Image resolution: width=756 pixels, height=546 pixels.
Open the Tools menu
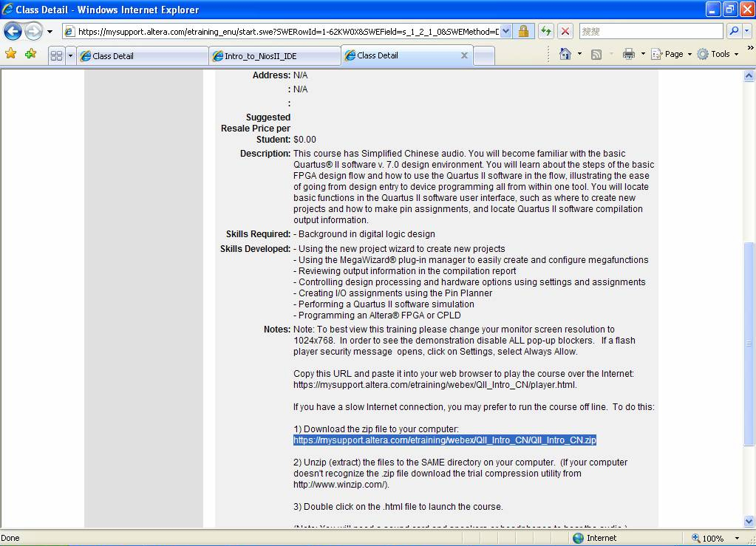click(718, 54)
